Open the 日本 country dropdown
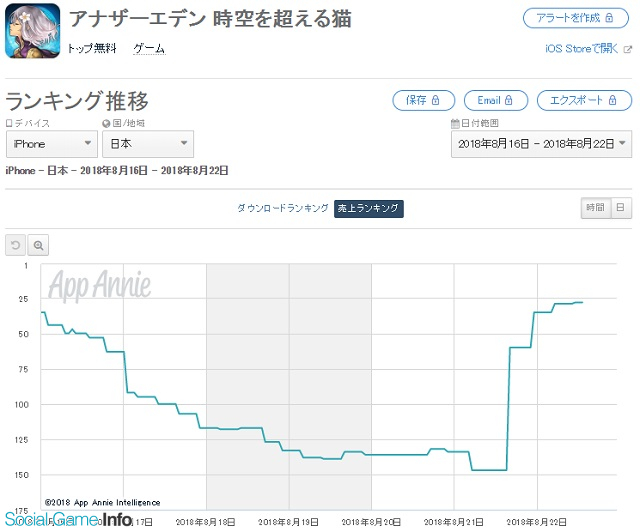Screen dimensions: 640x532 click(148, 144)
